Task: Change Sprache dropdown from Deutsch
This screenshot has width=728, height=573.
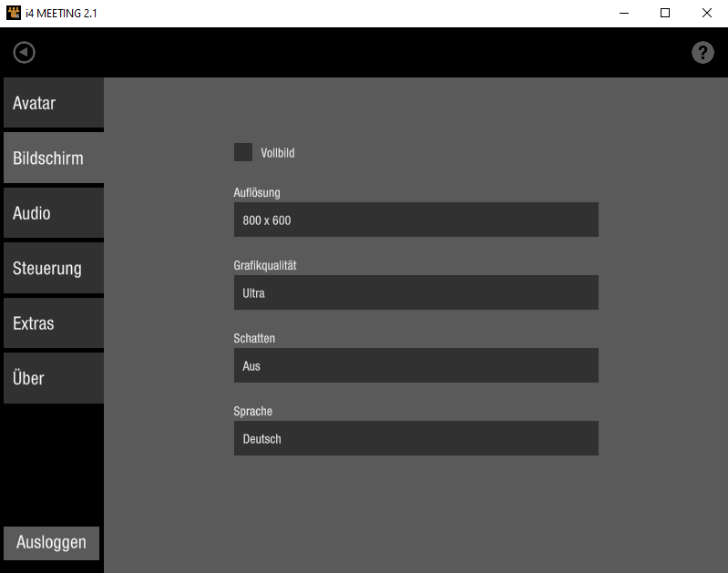Action: pos(415,438)
